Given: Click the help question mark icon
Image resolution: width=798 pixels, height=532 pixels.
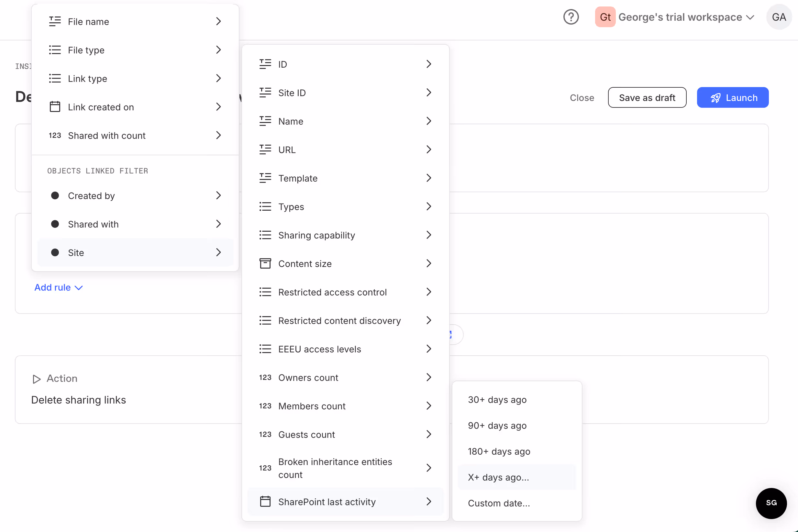Looking at the screenshot, I should point(571,17).
